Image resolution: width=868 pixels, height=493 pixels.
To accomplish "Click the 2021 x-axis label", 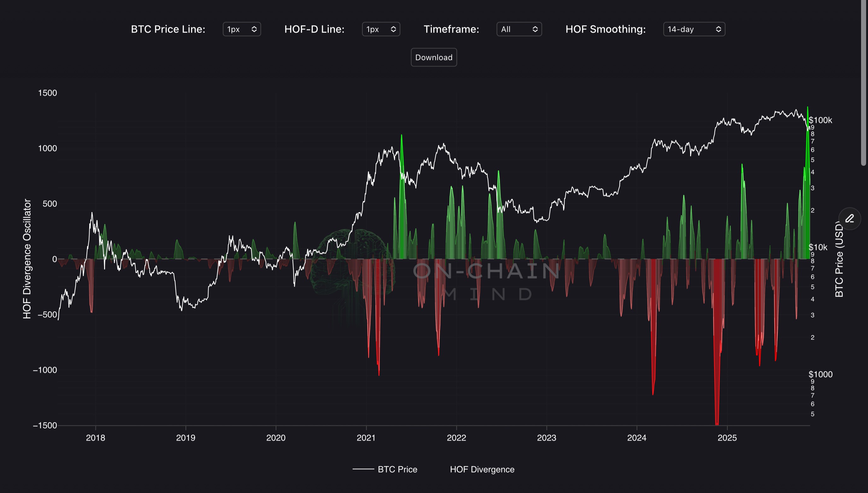I will click(366, 438).
